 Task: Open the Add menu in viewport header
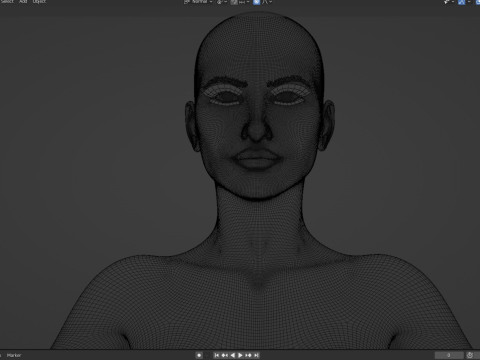(x=23, y=2)
